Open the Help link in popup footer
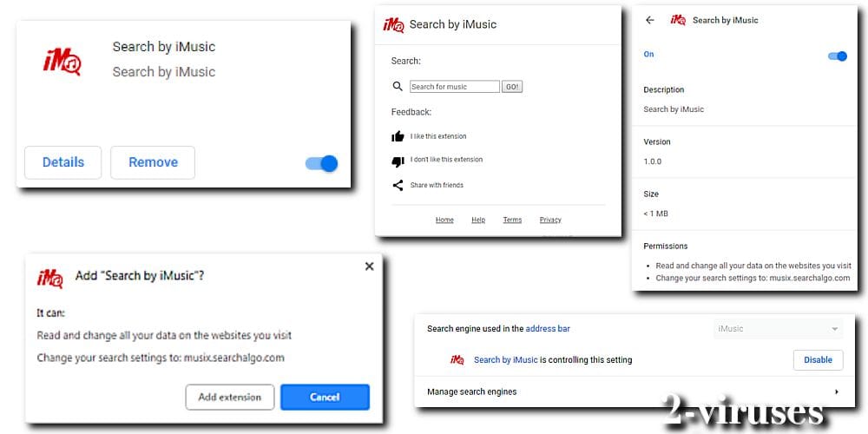Image resolution: width=868 pixels, height=434 pixels. [x=478, y=220]
